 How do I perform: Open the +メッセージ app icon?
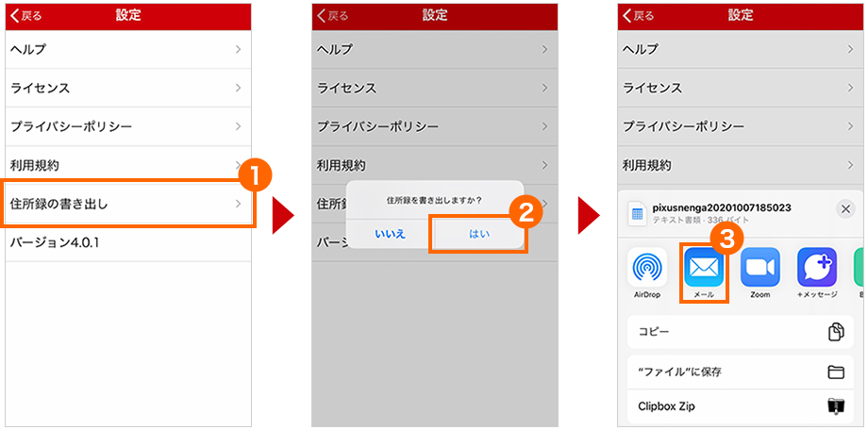(x=816, y=267)
